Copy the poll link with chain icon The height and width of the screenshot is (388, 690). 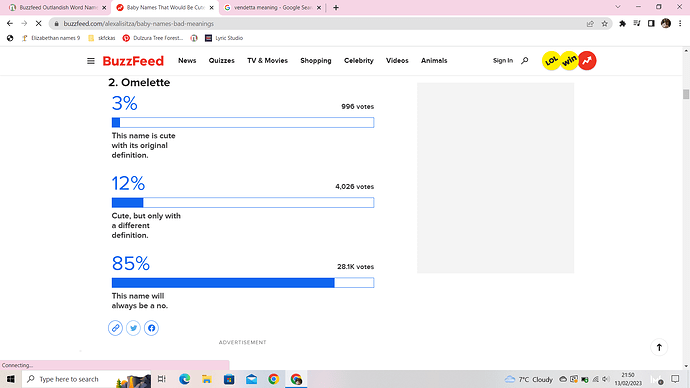115,328
